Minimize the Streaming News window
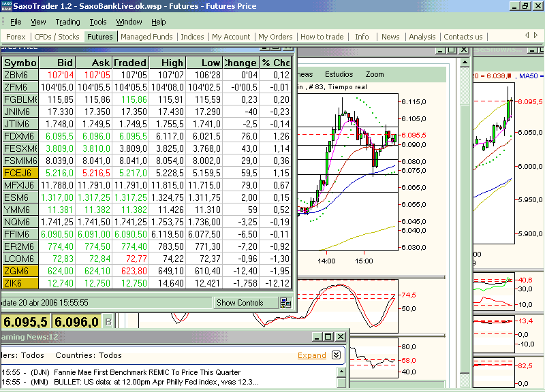Screen dimensions: 545x392 coord(316,336)
